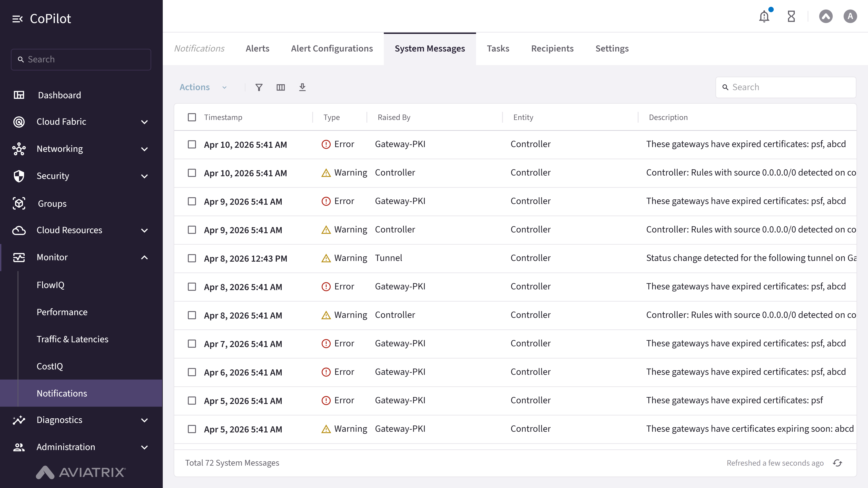Open CostIQ under Monitor
868x488 pixels.
(x=50, y=366)
